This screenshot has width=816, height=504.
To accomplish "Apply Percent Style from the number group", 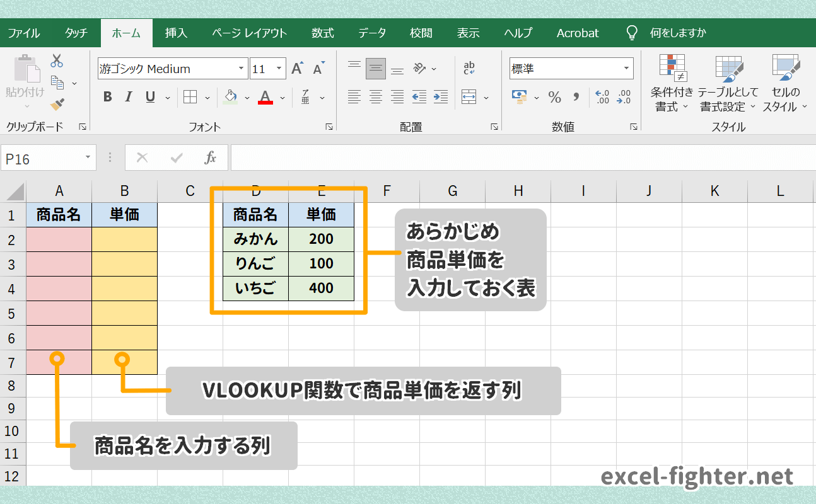I will click(x=554, y=98).
